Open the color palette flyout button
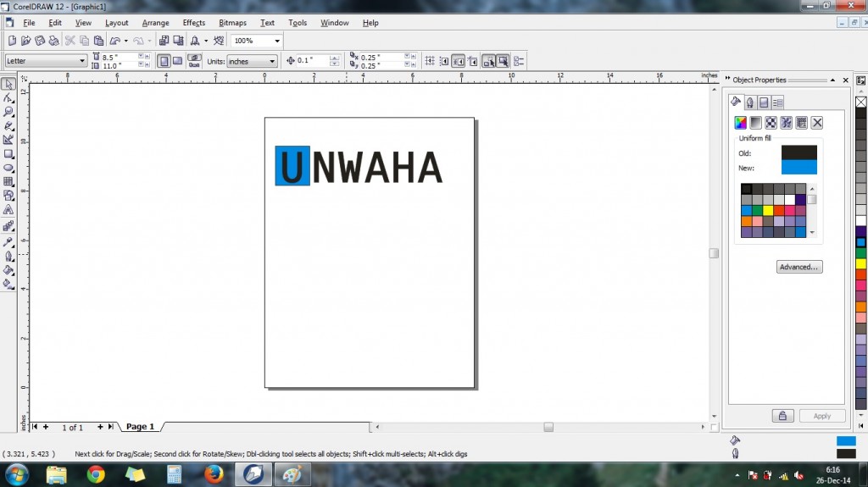This screenshot has height=487, width=868. (861, 80)
